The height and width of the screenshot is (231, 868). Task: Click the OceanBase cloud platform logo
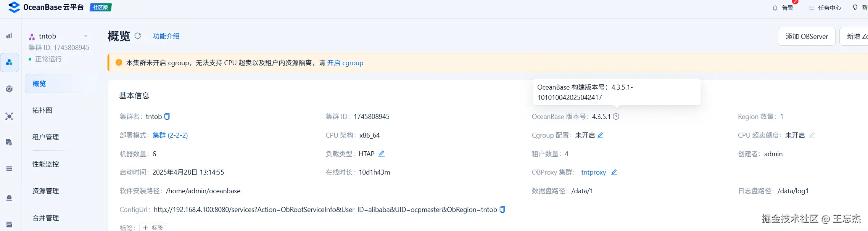pos(46,7)
